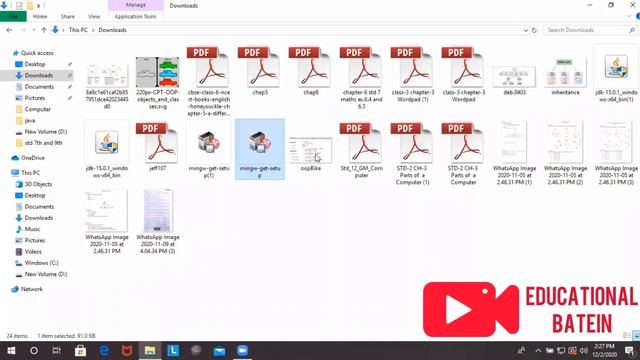
Task: Open the jeff107 PDF file
Action: pos(158,147)
